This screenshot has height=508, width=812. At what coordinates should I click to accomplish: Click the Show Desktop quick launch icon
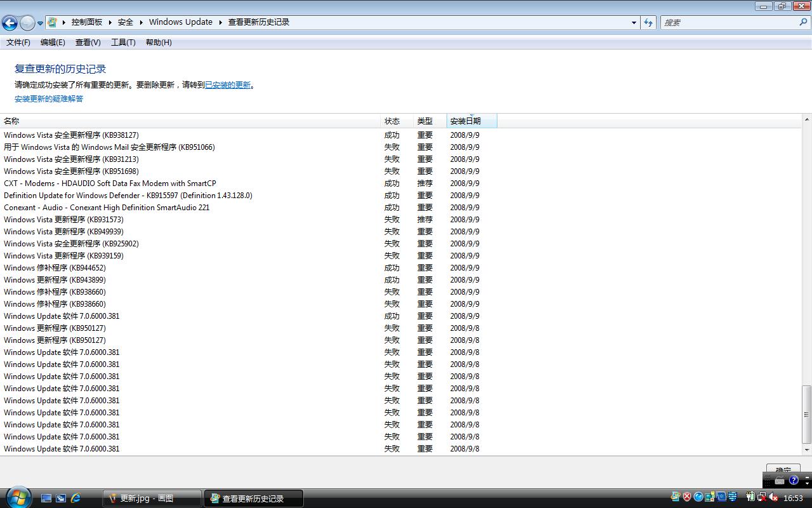[x=46, y=498]
